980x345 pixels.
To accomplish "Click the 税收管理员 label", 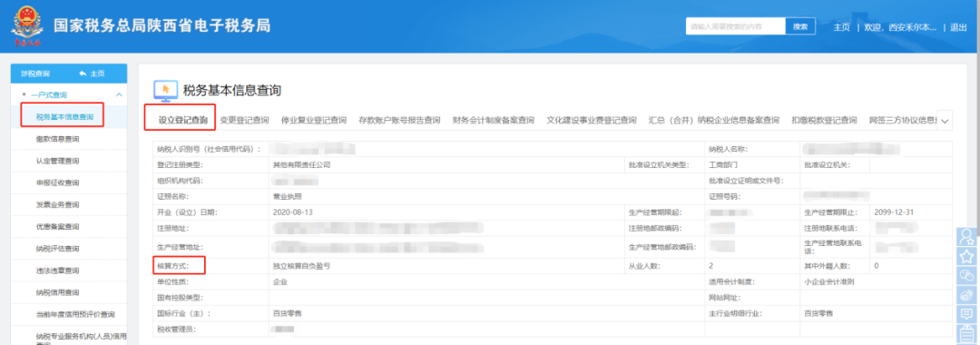I will [177, 329].
